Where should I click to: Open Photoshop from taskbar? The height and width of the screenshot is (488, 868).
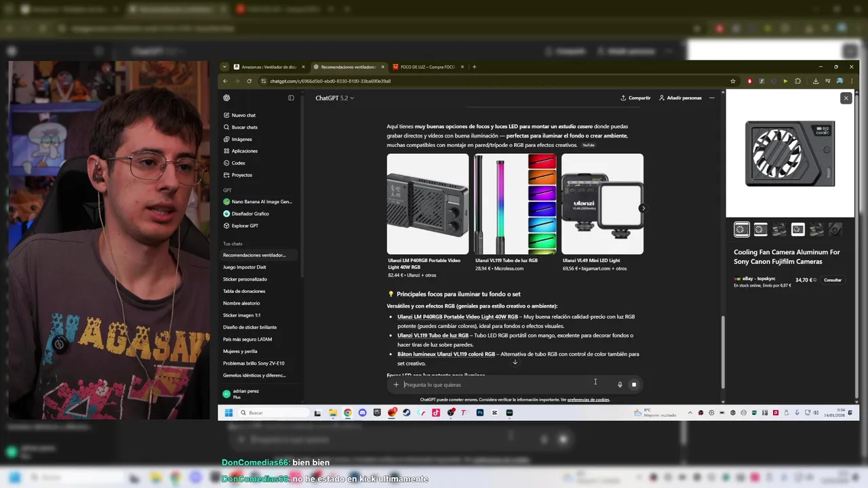click(480, 413)
